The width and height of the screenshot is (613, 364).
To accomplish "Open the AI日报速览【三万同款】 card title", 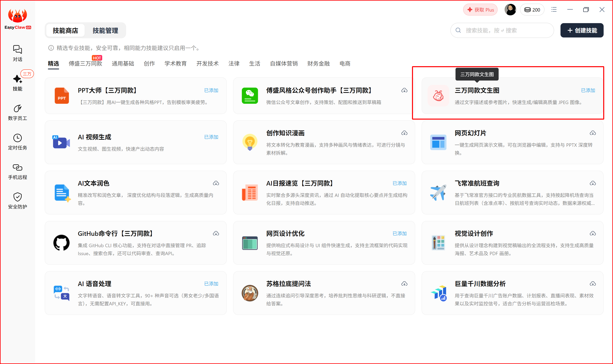I will (301, 183).
